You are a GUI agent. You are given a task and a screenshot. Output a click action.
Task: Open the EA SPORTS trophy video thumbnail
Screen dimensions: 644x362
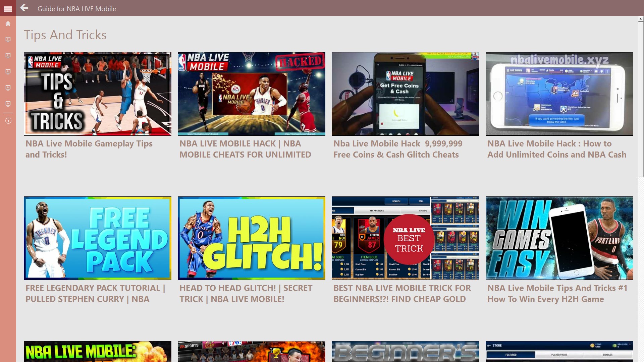click(x=252, y=351)
